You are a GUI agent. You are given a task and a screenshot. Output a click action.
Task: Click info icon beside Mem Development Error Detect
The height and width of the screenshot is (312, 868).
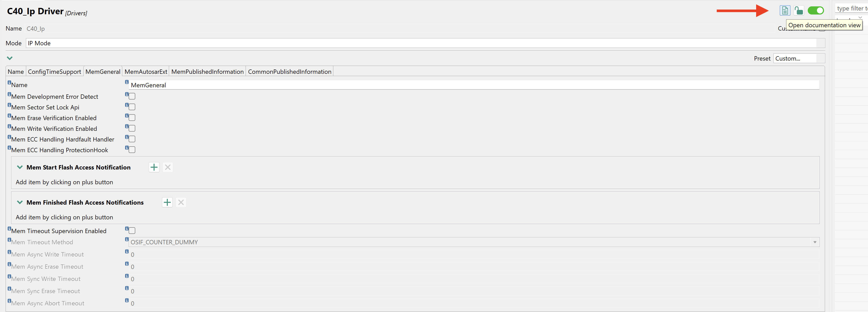(9, 94)
